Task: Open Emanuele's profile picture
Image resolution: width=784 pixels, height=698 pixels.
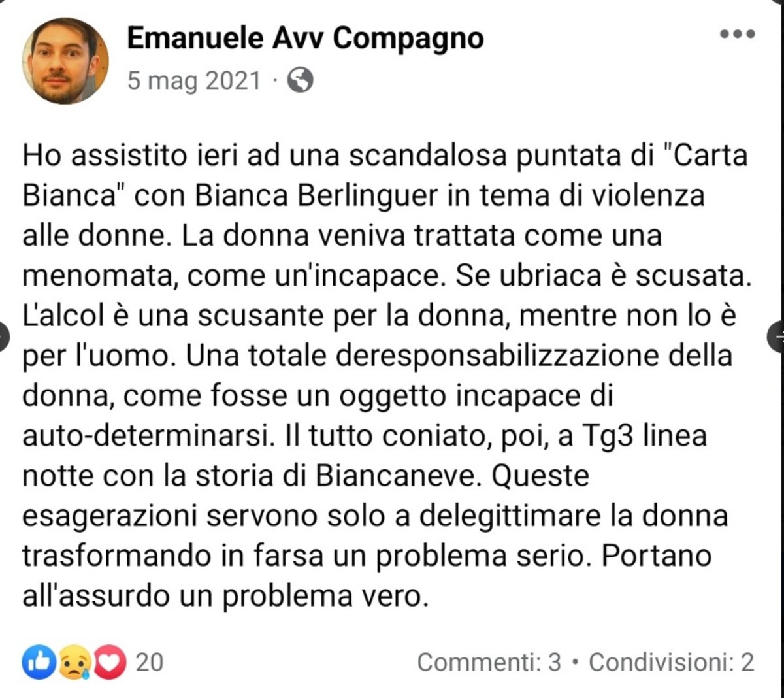Action: pyautogui.click(x=65, y=61)
